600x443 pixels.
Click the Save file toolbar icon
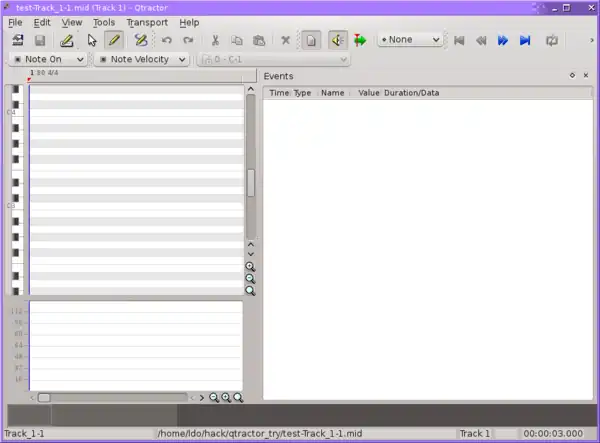[x=40, y=41]
